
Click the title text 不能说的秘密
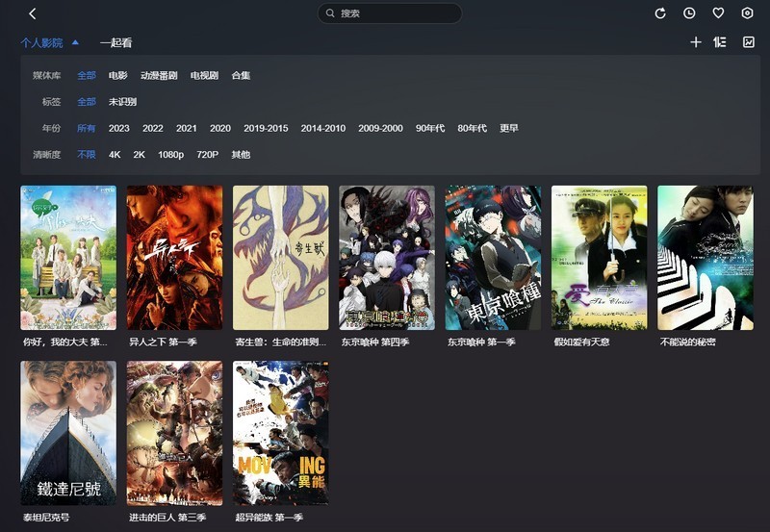point(687,342)
